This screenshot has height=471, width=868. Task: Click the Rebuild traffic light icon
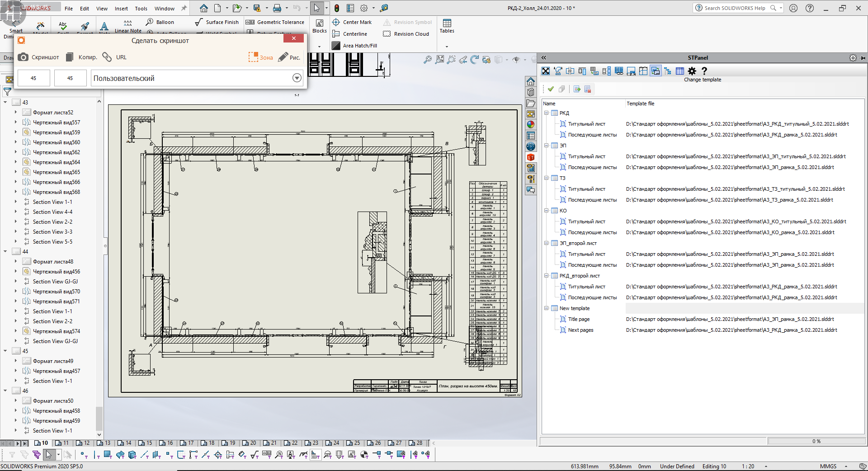[337, 8]
